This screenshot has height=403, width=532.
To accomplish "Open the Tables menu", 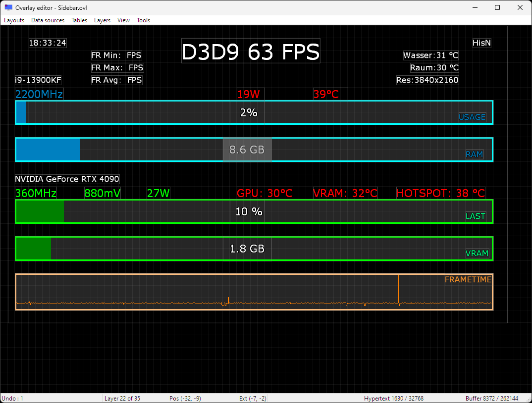I will pyautogui.click(x=79, y=20).
